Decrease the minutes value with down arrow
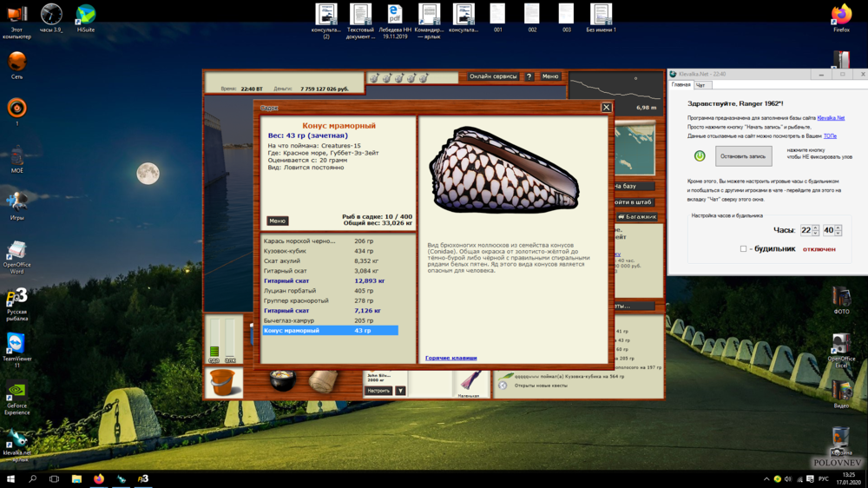This screenshot has width=868, height=488. pos(838,233)
